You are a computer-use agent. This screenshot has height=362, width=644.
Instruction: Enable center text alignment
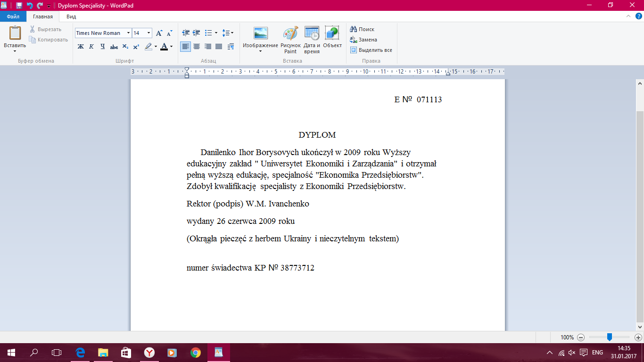click(197, 47)
